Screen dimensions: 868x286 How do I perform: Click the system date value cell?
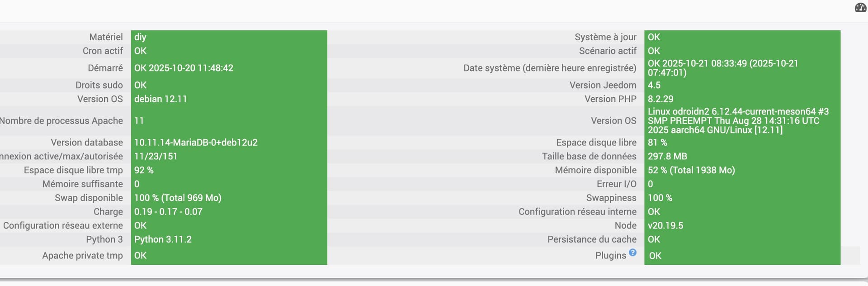click(x=722, y=68)
